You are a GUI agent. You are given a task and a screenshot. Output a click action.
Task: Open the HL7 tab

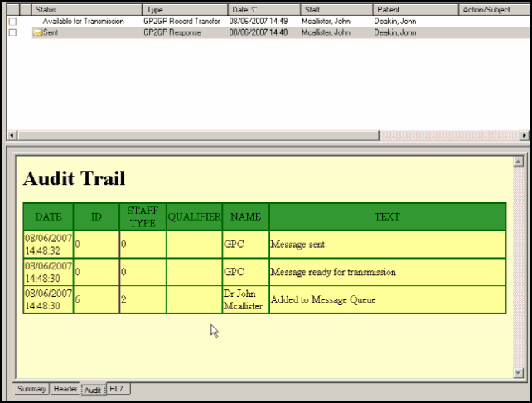(117, 389)
